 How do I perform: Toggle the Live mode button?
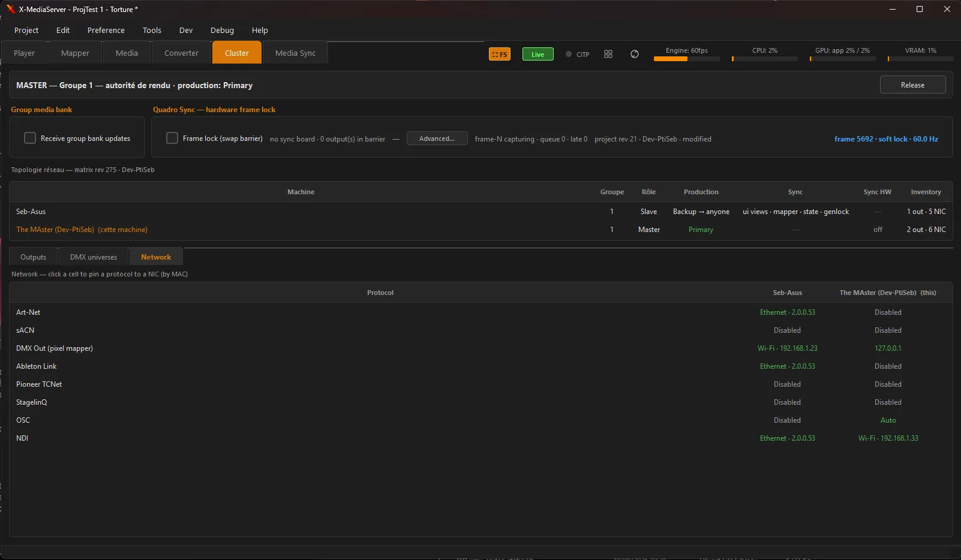pyautogui.click(x=538, y=54)
